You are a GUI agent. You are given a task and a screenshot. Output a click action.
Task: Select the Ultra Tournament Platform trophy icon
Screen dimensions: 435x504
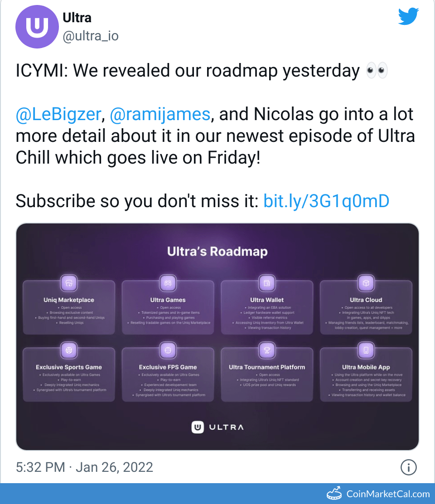[267, 350]
